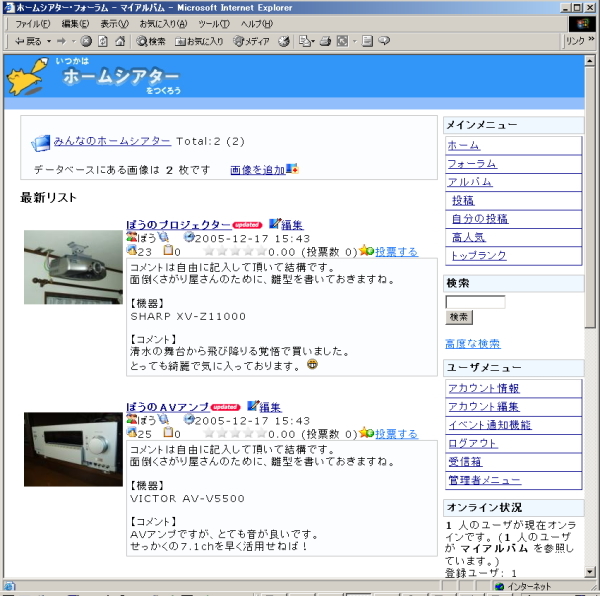
Task: Open the Search (検索) toolbar button
Action: pos(151,41)
